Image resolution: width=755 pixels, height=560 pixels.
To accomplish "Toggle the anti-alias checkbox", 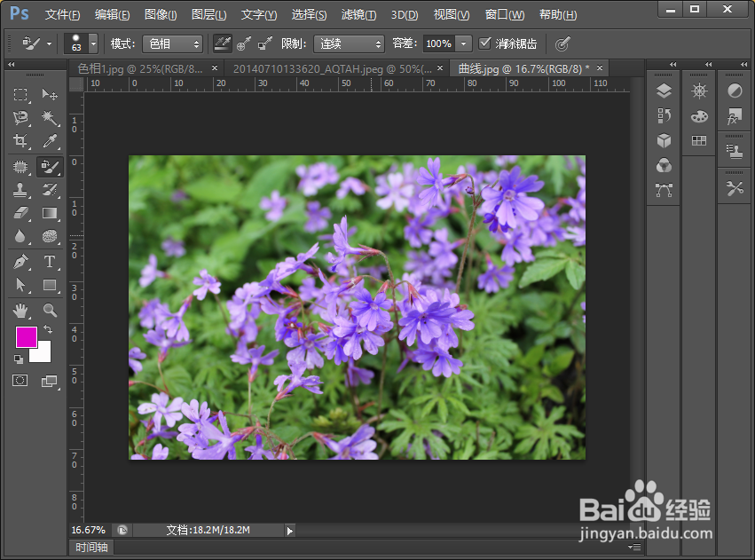I will (485, 43).
